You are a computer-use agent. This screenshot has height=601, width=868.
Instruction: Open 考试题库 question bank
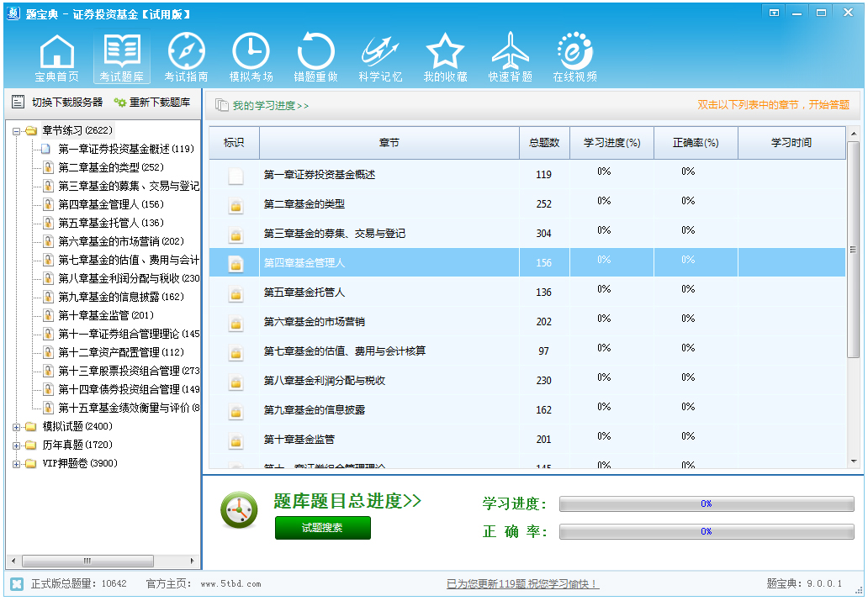pyautogui.click(x=122, y=57)
